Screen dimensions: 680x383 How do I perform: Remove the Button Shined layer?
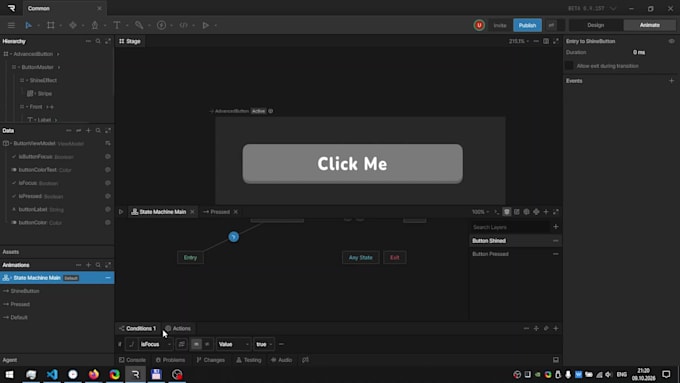556,241
